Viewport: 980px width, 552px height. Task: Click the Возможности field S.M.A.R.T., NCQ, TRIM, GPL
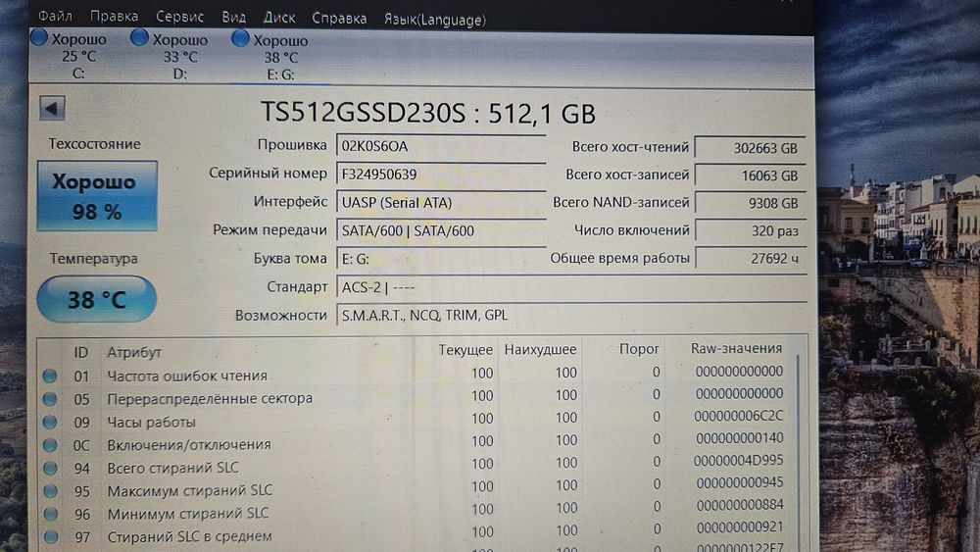click(x=571, y=315)
